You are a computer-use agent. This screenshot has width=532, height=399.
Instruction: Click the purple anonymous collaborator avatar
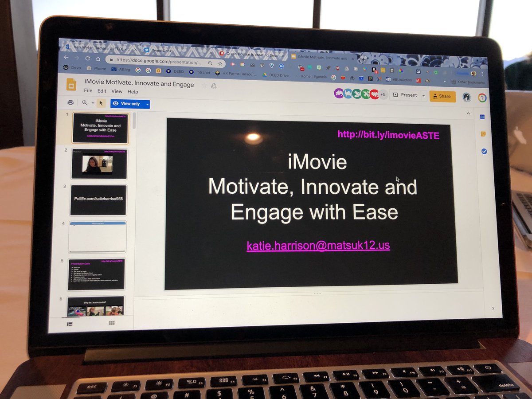(339, 93)
